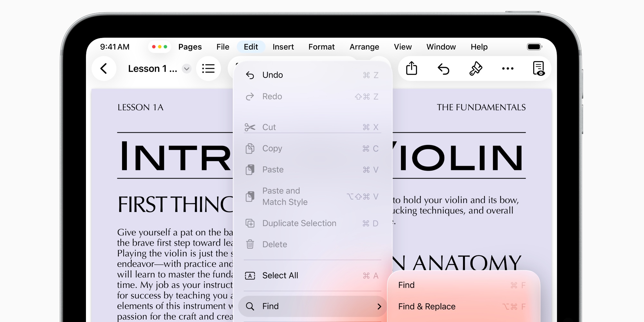This screenshot has width=644, height=322.
Task: Choose Select All in Edit menu
Action: [x=280, y=276]
